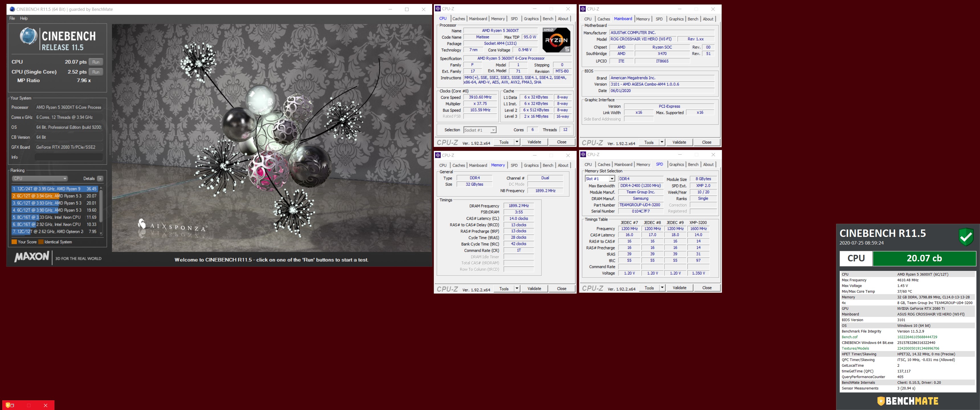
Task: Click the restore icon on the minimized red bar
Action: (x=12, y=405)
